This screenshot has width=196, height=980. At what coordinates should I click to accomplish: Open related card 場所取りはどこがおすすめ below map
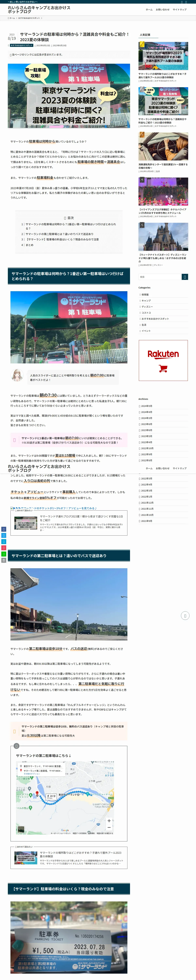tap(69, 858)
